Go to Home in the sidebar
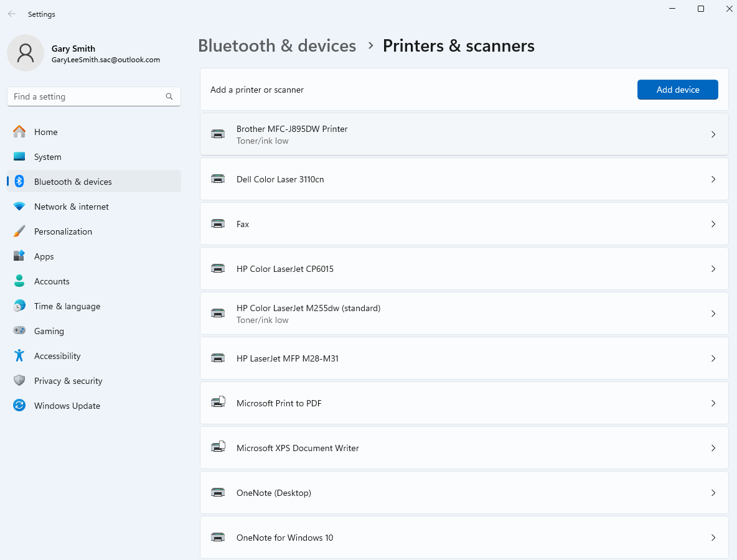737x560 pixels. coord(45,132)
